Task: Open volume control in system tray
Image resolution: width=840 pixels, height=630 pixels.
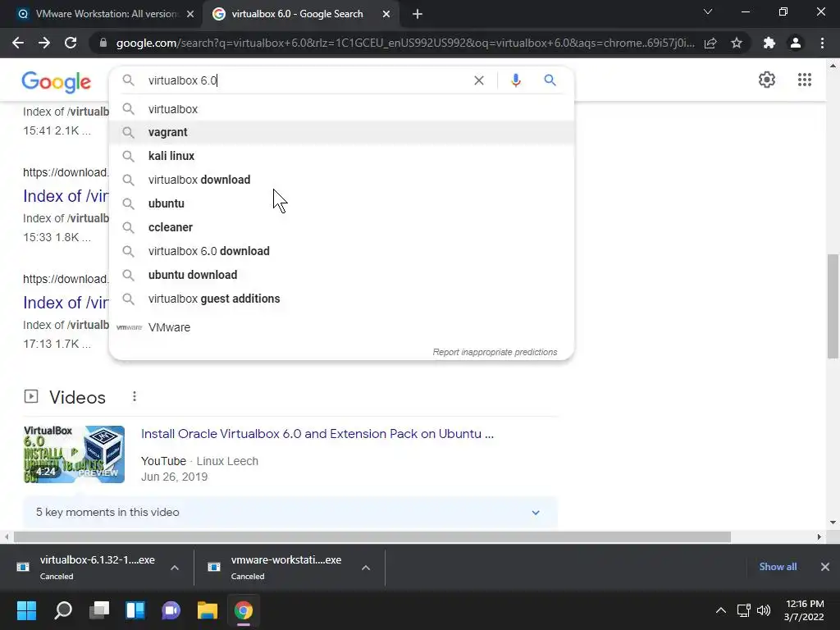Action: (x=764, y=610)
